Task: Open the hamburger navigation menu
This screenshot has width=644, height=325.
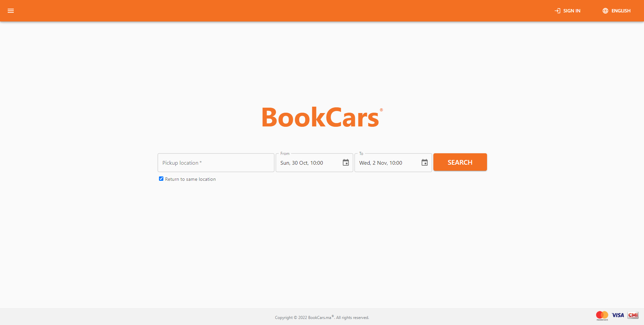Action: point(11,11)
